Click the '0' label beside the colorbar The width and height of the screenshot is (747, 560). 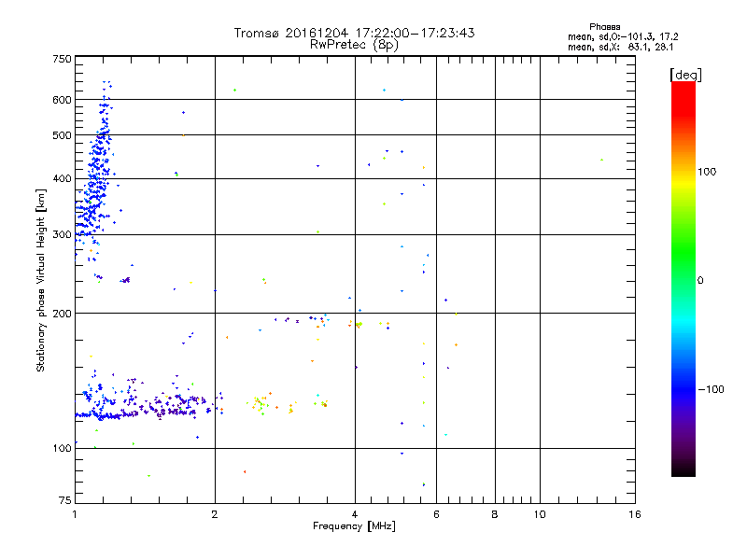(x=699, y=281)
